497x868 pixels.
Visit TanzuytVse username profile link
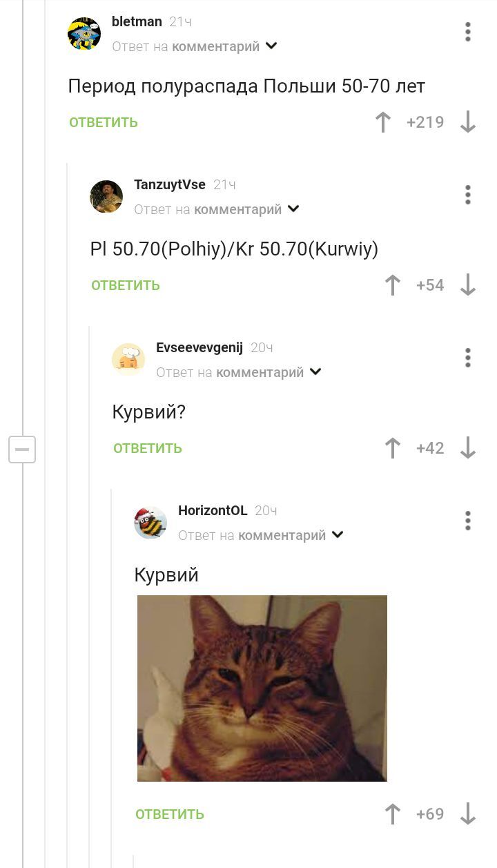click(x=170, y=184)
